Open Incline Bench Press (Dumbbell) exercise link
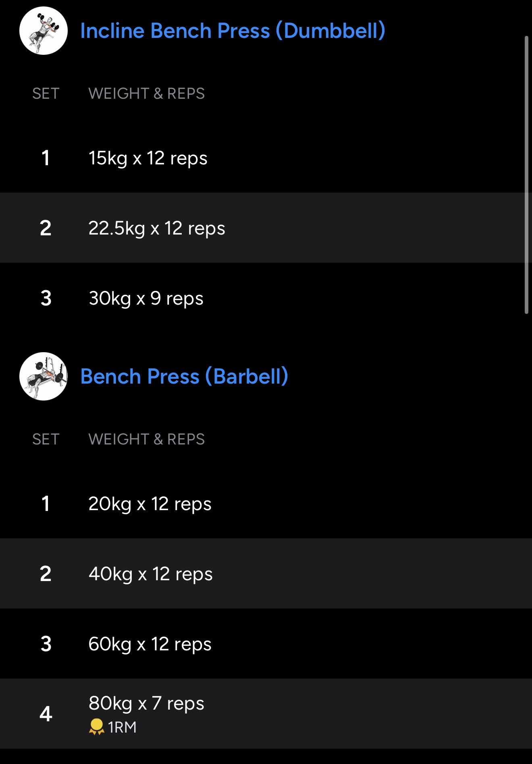This screenshot has width=532, height=764. (x=233, y=31)
